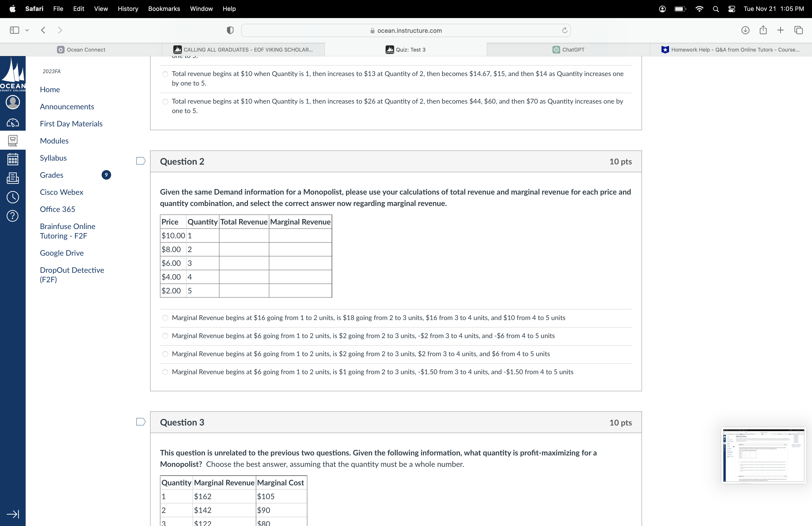Go to the Modules page
Image resolution: width=812 pixels, height=526 pixels.
pyautogui.click(x=54, y=141)
